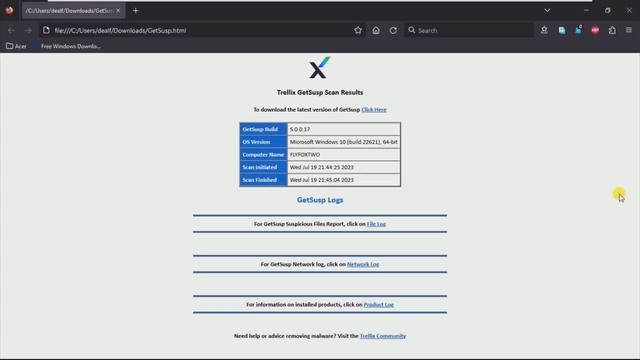The height and width of the screenshot is (360, 640).
Task: Reload the page with refresh icon
Action: click(x=393, y=30)
